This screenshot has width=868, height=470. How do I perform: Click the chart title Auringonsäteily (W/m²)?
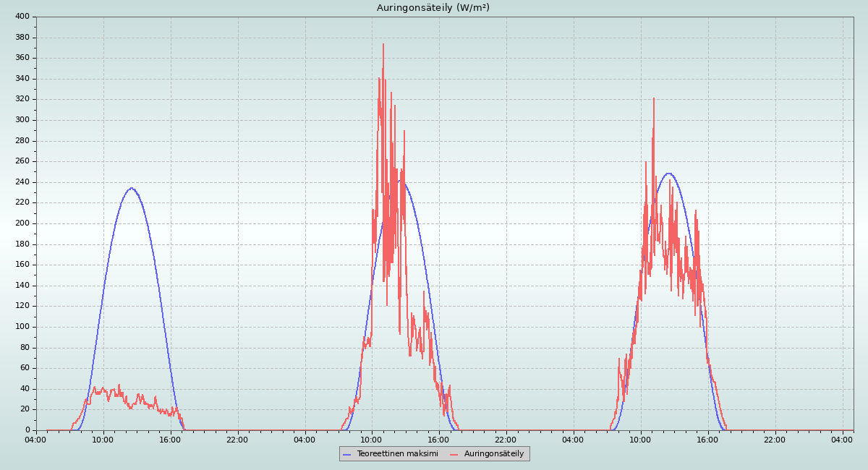pyautogui.click(x=433, y=7)
